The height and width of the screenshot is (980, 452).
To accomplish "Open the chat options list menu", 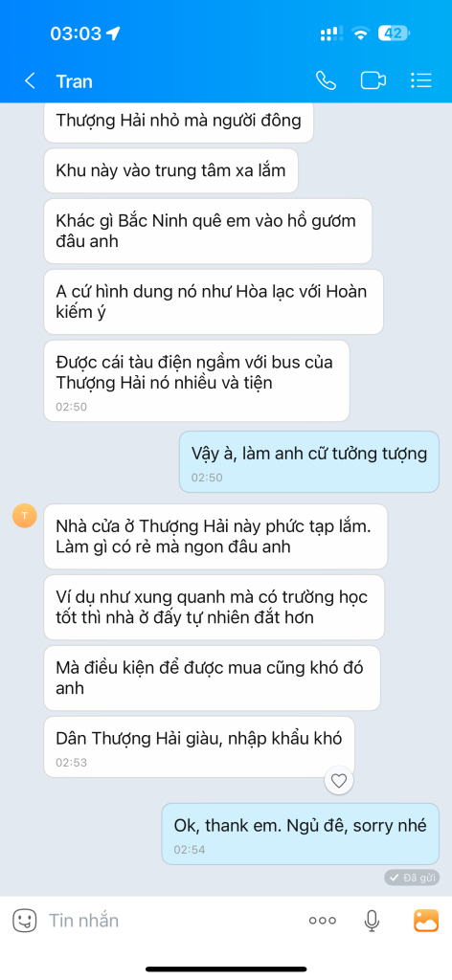I will (421, 81).
